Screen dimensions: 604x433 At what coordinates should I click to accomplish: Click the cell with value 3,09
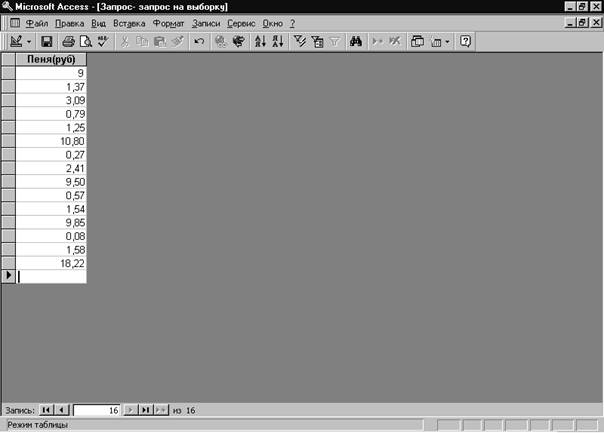tap(51, 101)
